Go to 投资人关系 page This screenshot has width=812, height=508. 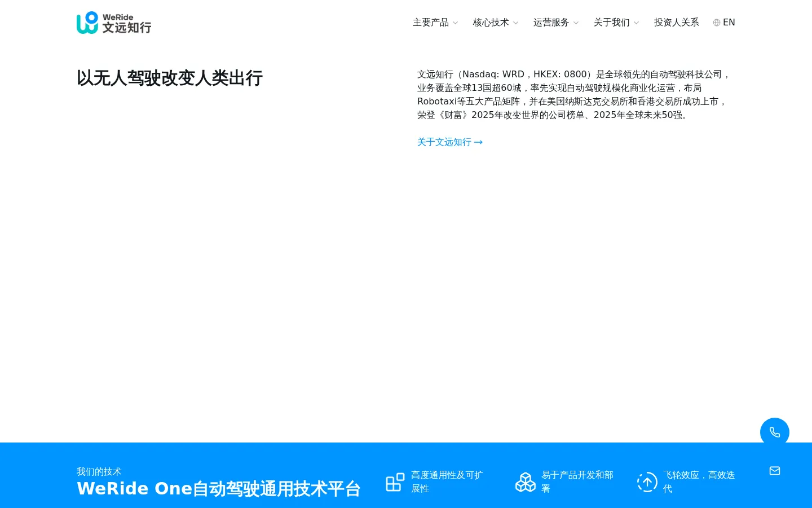(677, 23)
